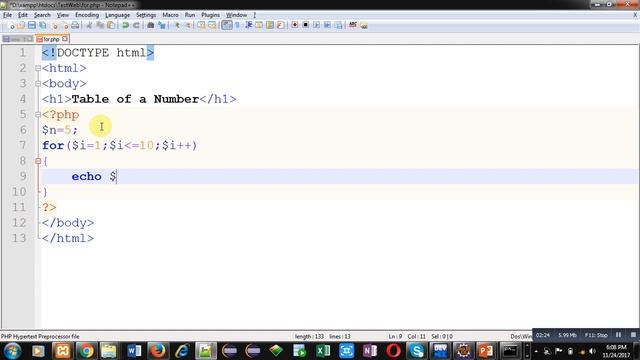Open the Settings menu

(146, 15)
